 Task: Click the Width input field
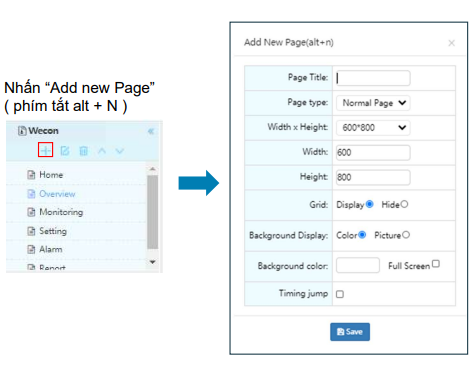point(373,153)
